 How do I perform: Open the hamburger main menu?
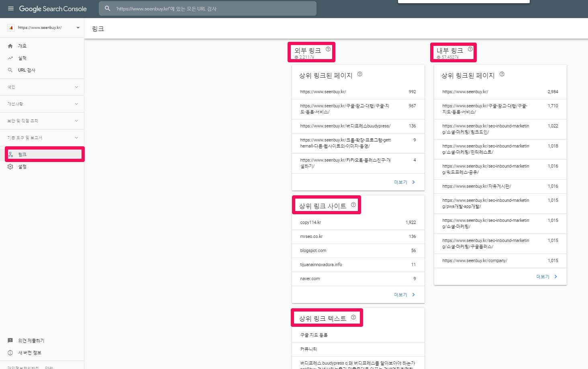10,8
